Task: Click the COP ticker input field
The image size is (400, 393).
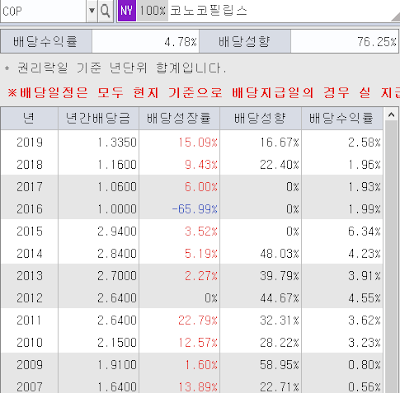Action: pos(43,11)
